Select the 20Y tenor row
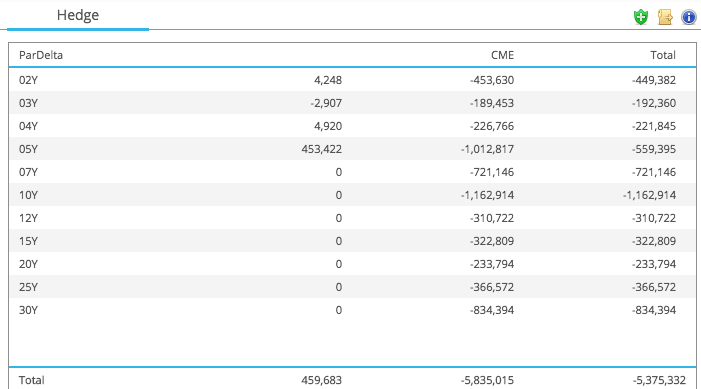 click(352, 264)
